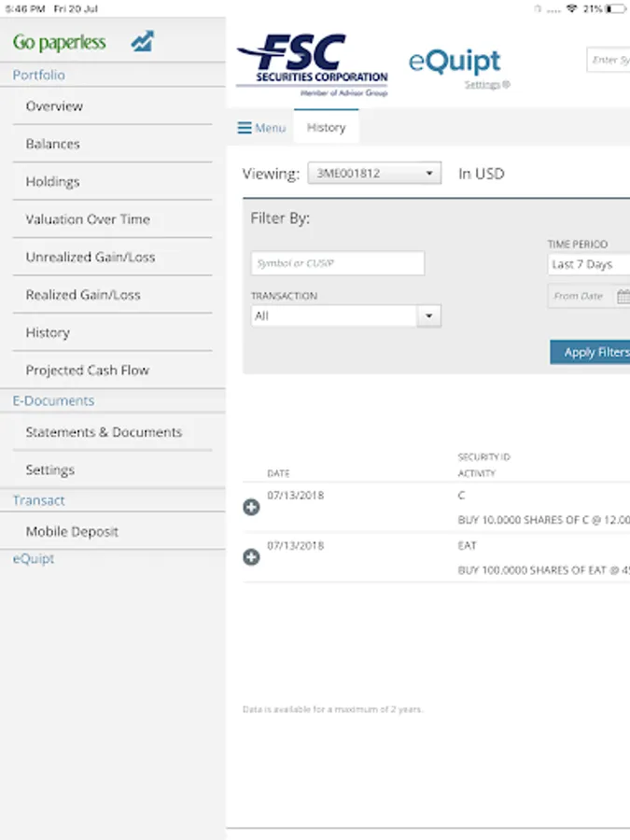Open the From Date calendar icon
Image resolution: width=630 pixels, height=840 pixels.
click(623, 297)
